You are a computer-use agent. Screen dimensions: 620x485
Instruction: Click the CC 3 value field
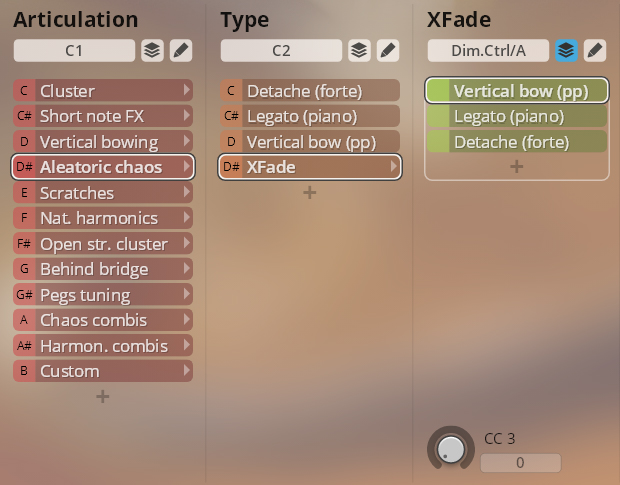[x=520, y=462]
